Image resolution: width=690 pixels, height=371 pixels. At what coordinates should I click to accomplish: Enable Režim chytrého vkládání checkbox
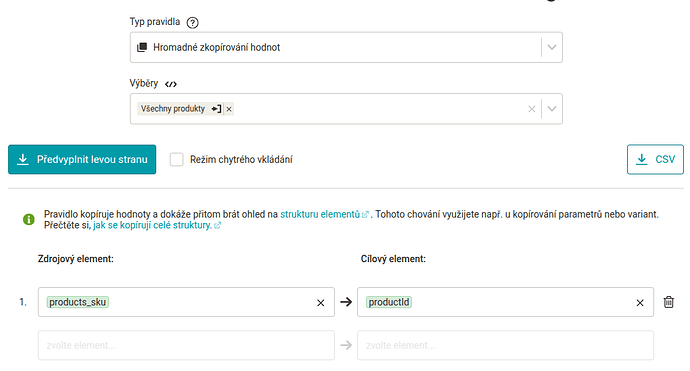pos(176,159)
